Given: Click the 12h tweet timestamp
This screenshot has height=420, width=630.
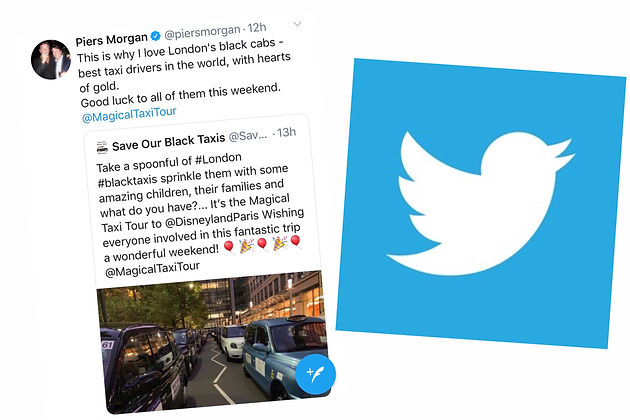Looking at the screenshot, I should [x=257, y=28].
